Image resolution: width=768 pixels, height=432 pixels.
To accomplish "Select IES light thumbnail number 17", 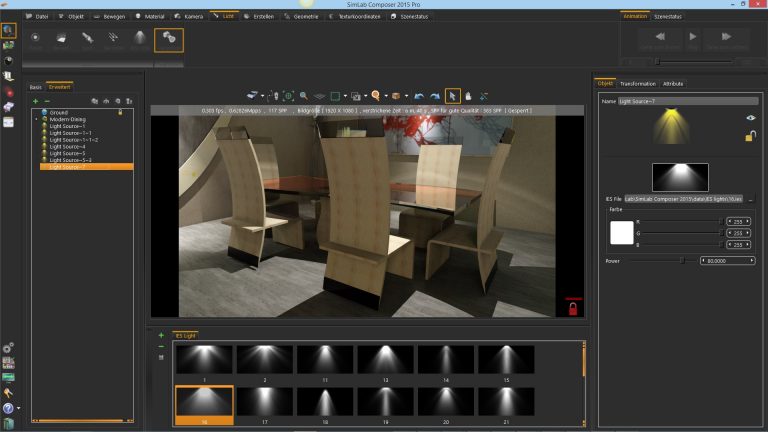I will click(x=265, y=401).
